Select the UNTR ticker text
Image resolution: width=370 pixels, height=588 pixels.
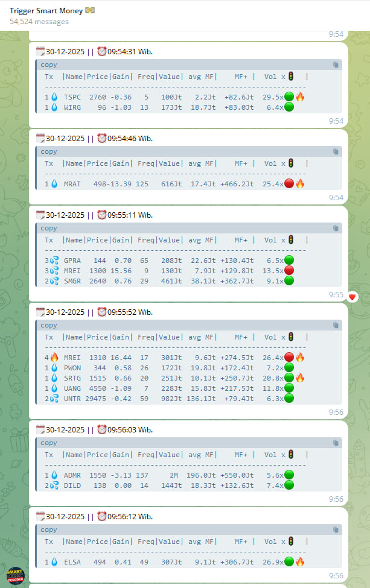pos(72,399)
